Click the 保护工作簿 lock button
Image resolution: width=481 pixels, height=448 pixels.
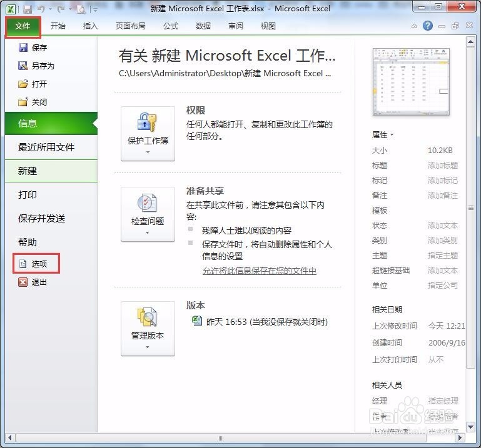point(148,134)
